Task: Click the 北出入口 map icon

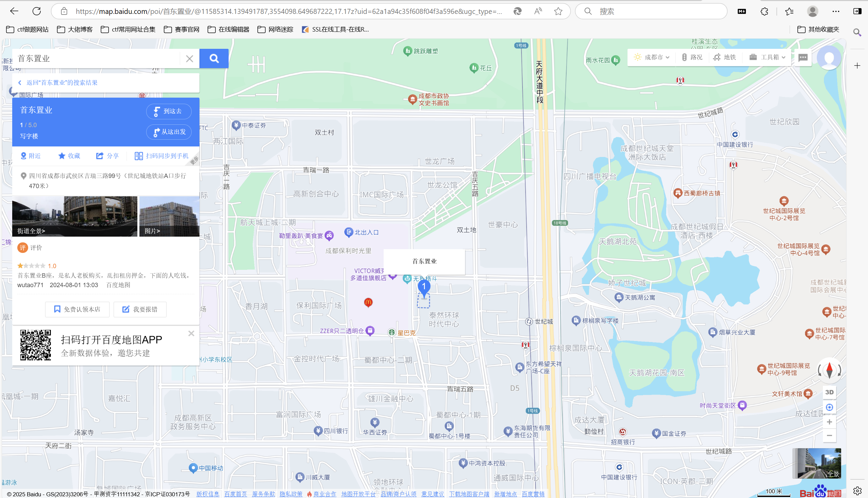Action: coord(348,232)
